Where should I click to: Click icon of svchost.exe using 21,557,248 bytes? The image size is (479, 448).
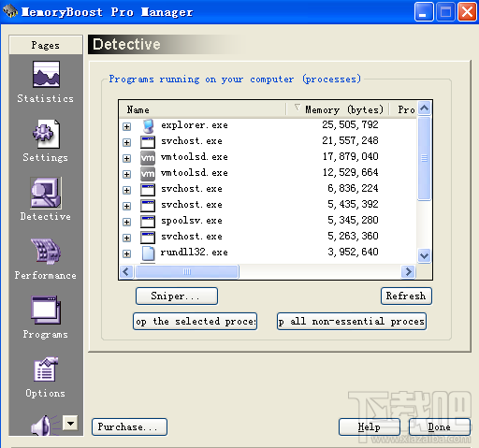pos(148,142)
